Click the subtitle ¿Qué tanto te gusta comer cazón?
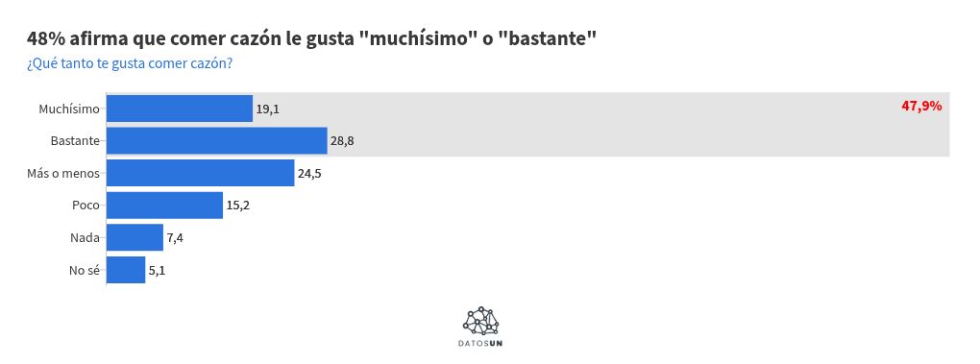This screenshot has width=980, height=364. tap(130, 63)
